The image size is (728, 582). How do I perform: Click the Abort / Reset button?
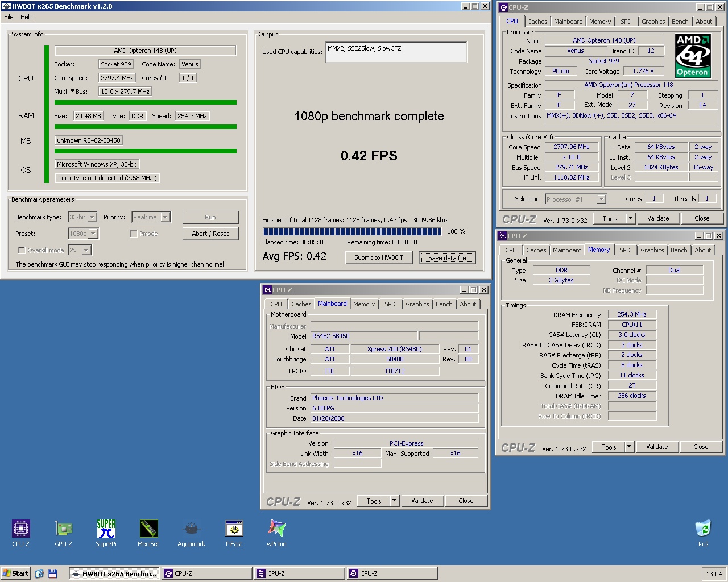tap(210, 234)
